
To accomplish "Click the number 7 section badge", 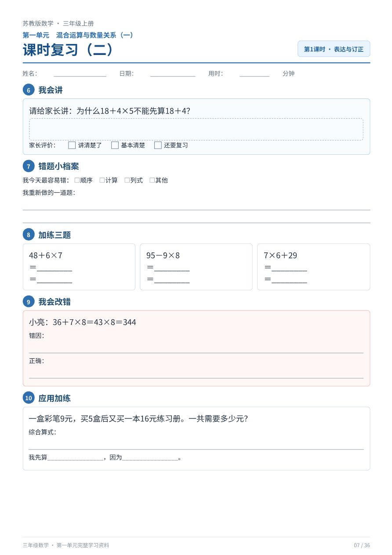I will click(29, 166).
